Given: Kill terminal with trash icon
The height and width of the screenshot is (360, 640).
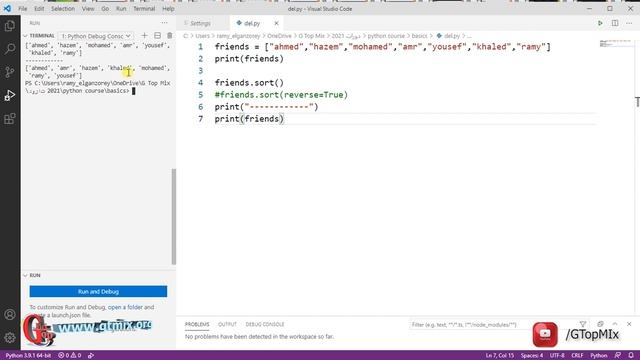Looking at the screenshot, I should click(170, 36).
